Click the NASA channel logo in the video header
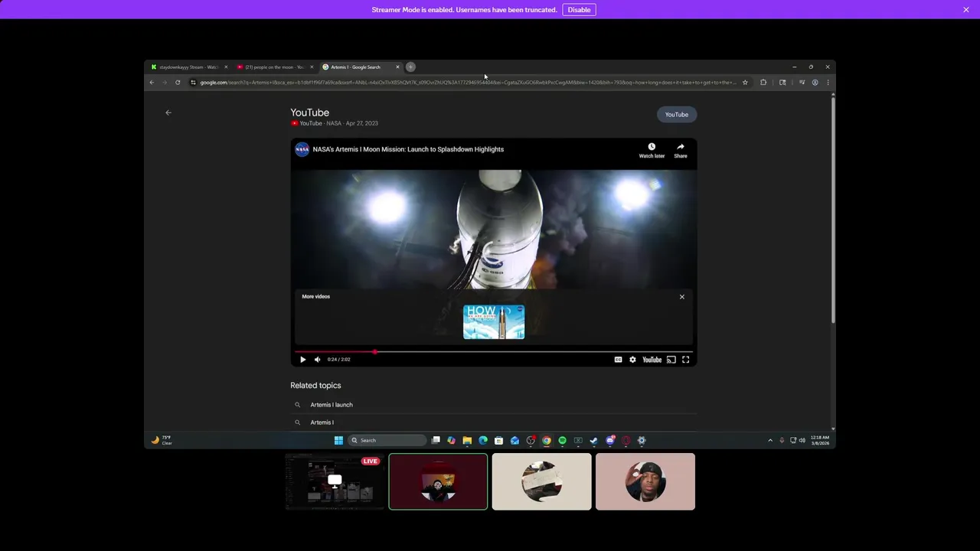980x551 pixels. click(302, 149)
